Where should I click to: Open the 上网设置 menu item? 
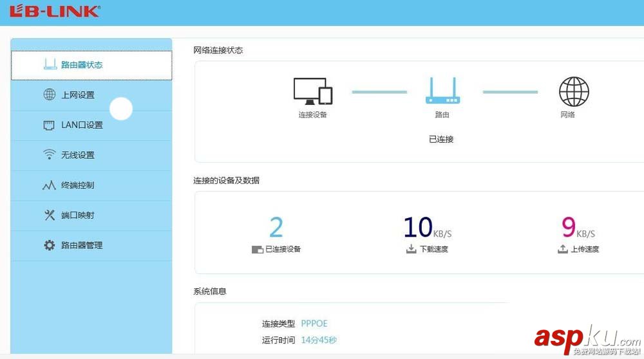pyautogui.click(x=91, y=95)
